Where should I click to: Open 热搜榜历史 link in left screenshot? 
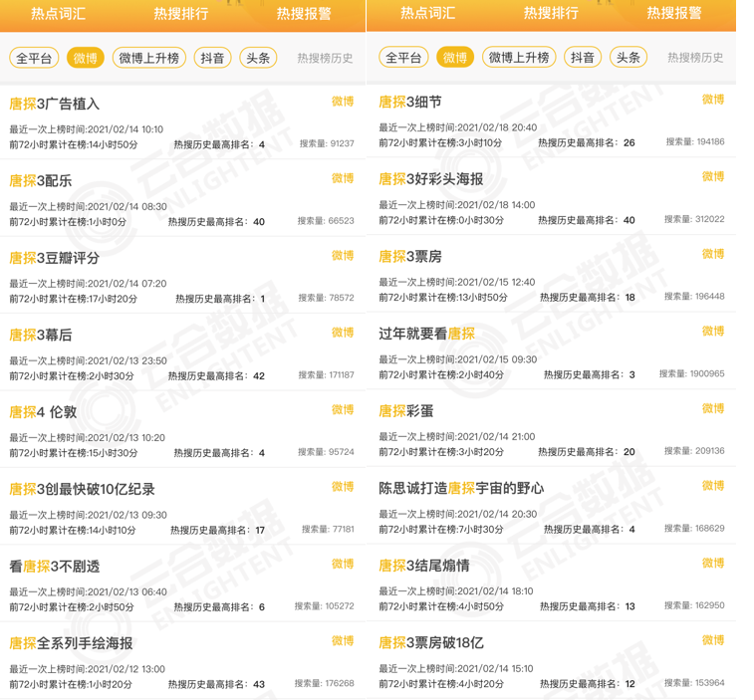click(325, 58)
